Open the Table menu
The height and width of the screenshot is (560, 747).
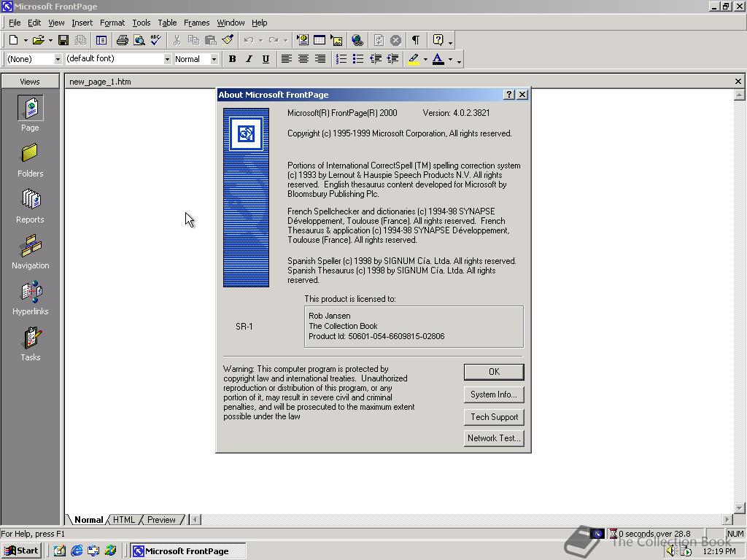tap(167, 23)
